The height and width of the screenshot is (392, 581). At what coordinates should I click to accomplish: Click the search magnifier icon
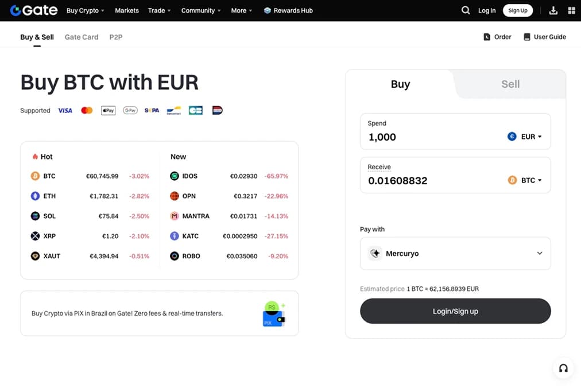coord(466,10)
